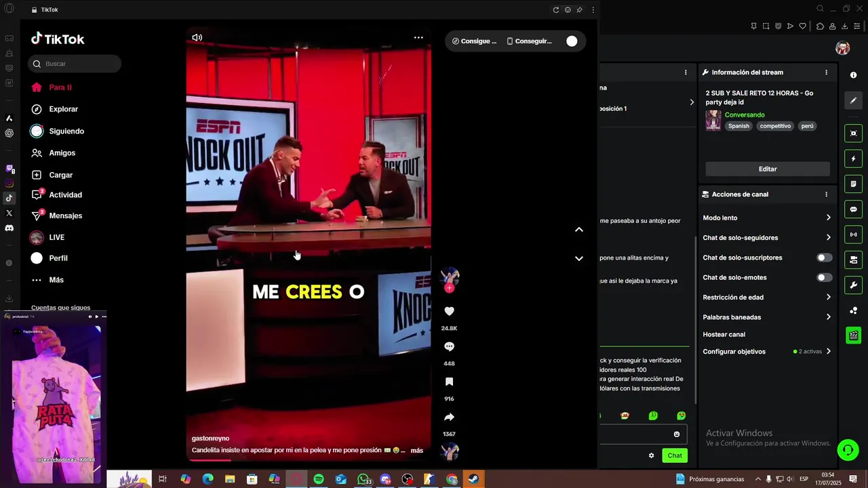Open the three-dot options on the TikTok video
The width and height of the screenshot is (868, 488).
(418, 38)
